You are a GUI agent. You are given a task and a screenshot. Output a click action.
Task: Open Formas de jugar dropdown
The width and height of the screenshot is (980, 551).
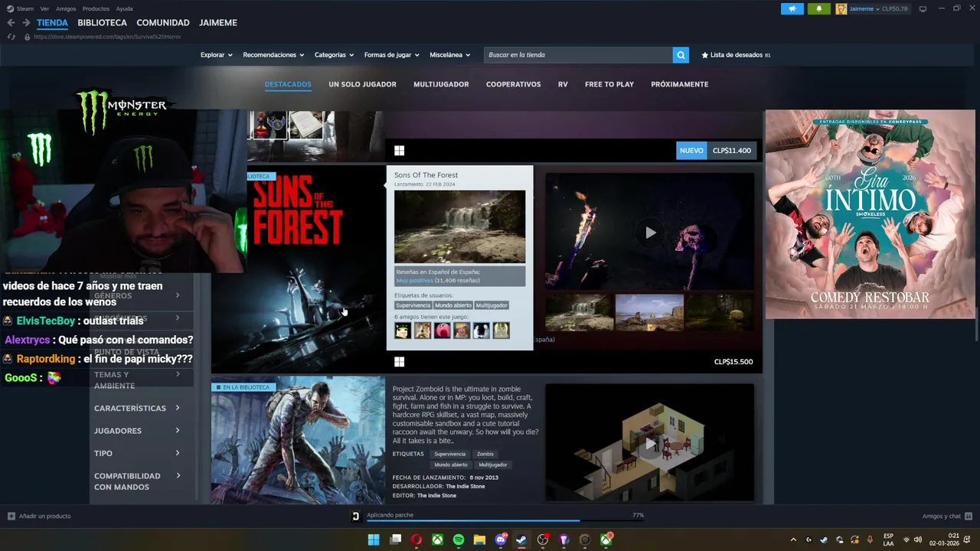click(x=391, y=55)
